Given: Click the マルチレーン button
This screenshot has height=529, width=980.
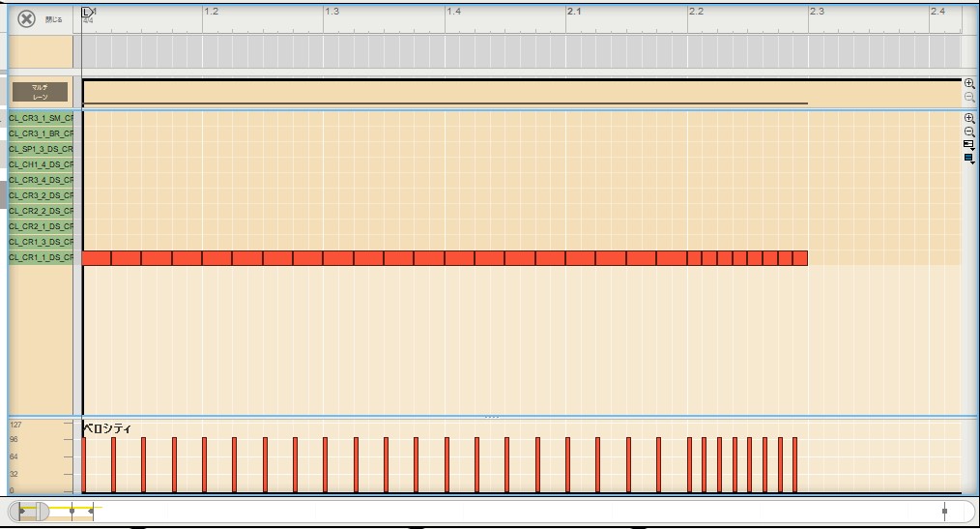Looking at the screenshot, I should [x=40, y=92].
